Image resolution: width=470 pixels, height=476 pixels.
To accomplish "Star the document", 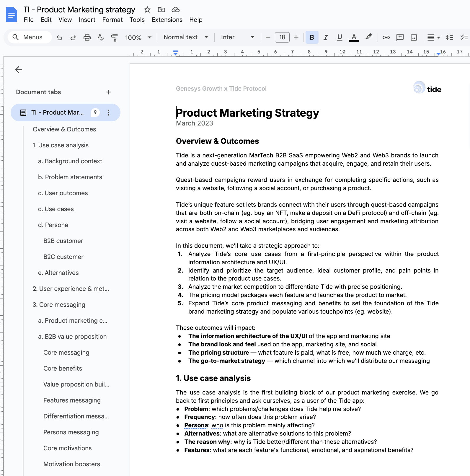I will click(147, 10).
